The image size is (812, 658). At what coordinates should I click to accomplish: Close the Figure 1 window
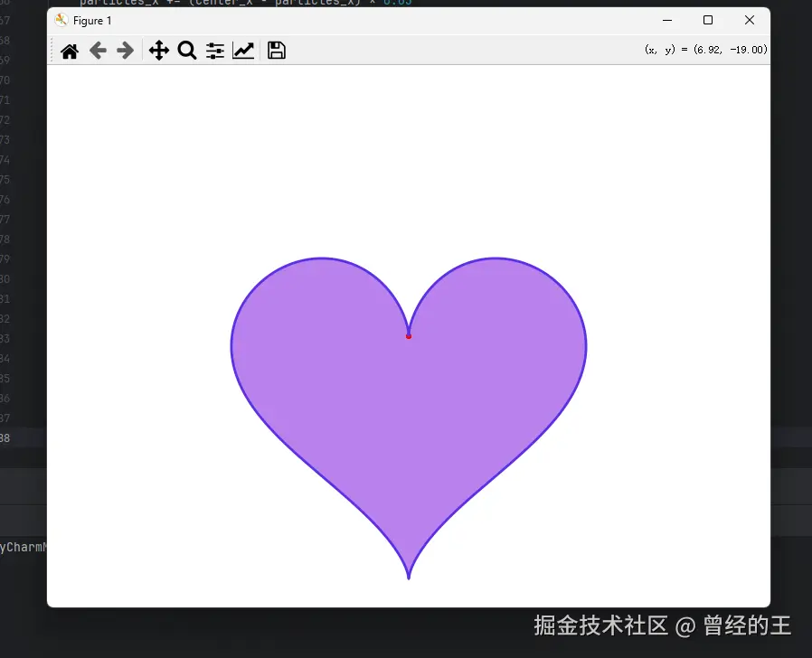pyautogui.click(x=749, y=20)
